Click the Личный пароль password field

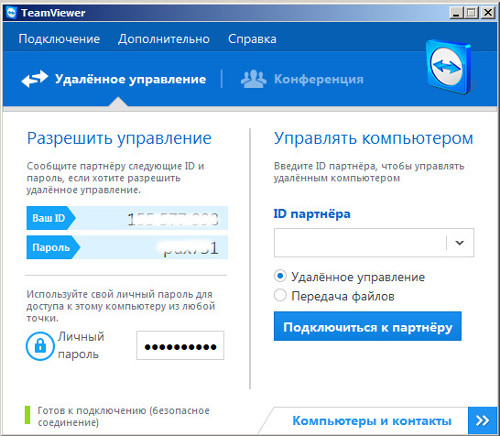[180, 345]
